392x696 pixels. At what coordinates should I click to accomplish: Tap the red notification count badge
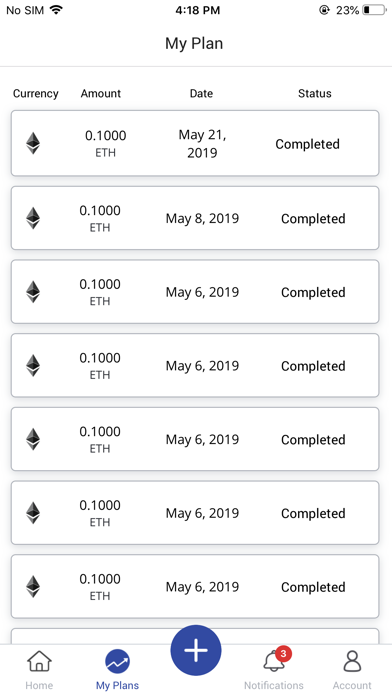click(x=283, y=654)
